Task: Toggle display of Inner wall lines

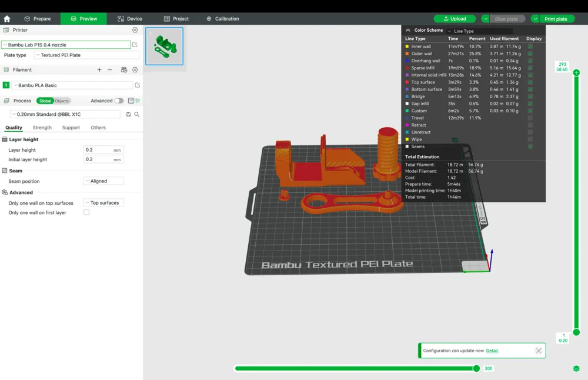Action: pyautogui.click(x=530, y=46)
